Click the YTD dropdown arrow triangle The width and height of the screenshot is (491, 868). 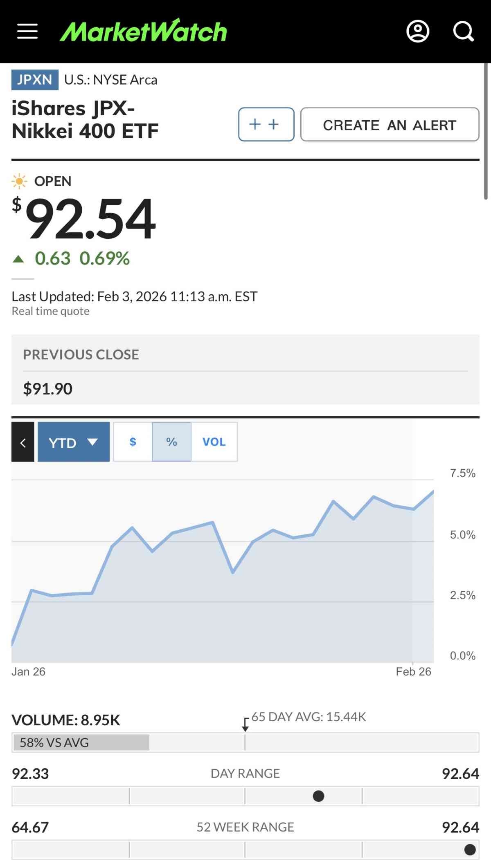(92, 442)
